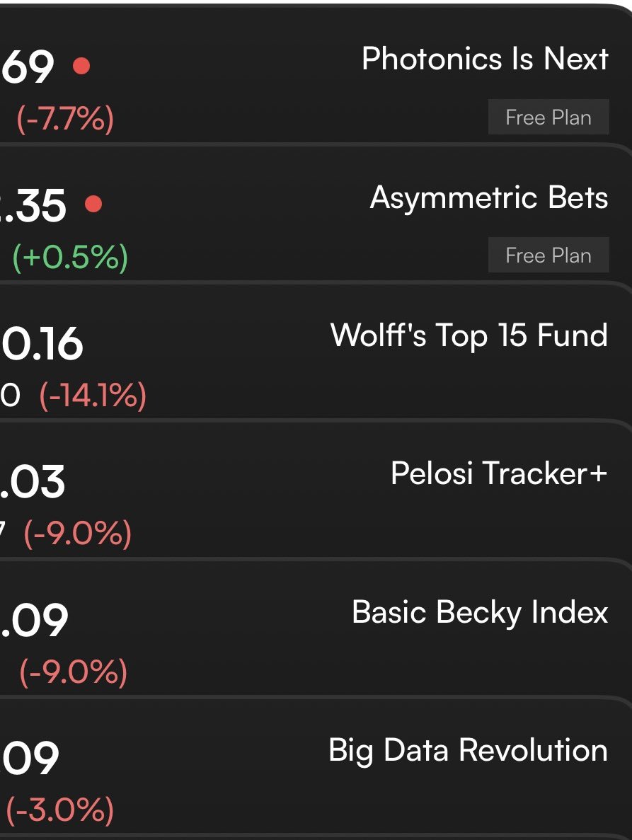Image resolution: width=632 pixels, height=840 pixels.
Task: Click the price in Basic Becky Index row
Action: [34, 621]
